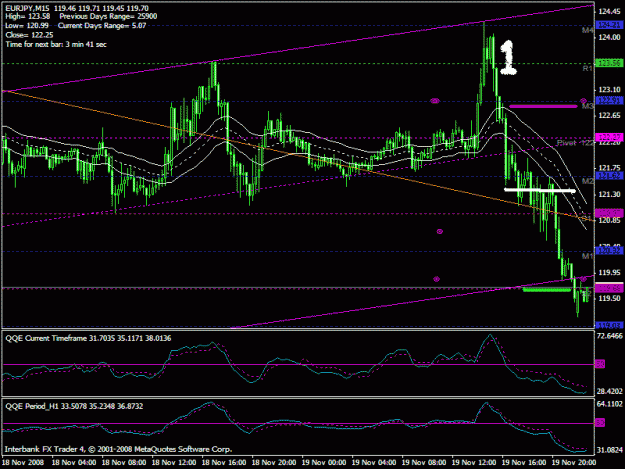
Task: Click the 121.30 price scale value
Action: tap(609, 194)
